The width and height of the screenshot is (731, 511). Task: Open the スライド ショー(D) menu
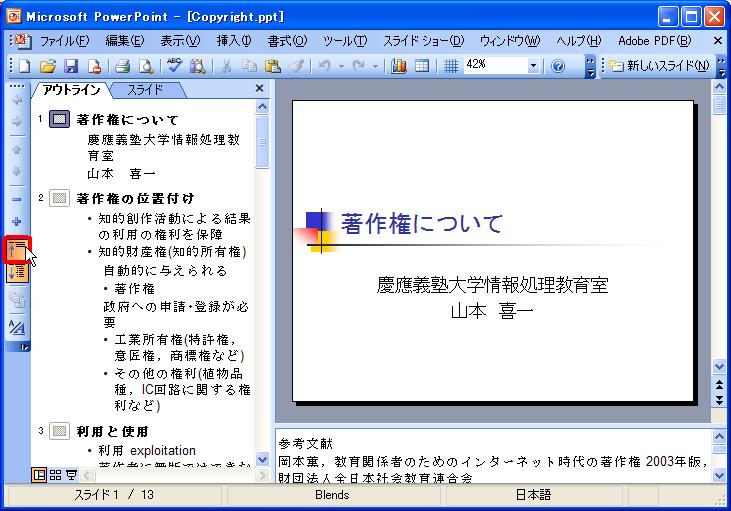click(423, 41)
